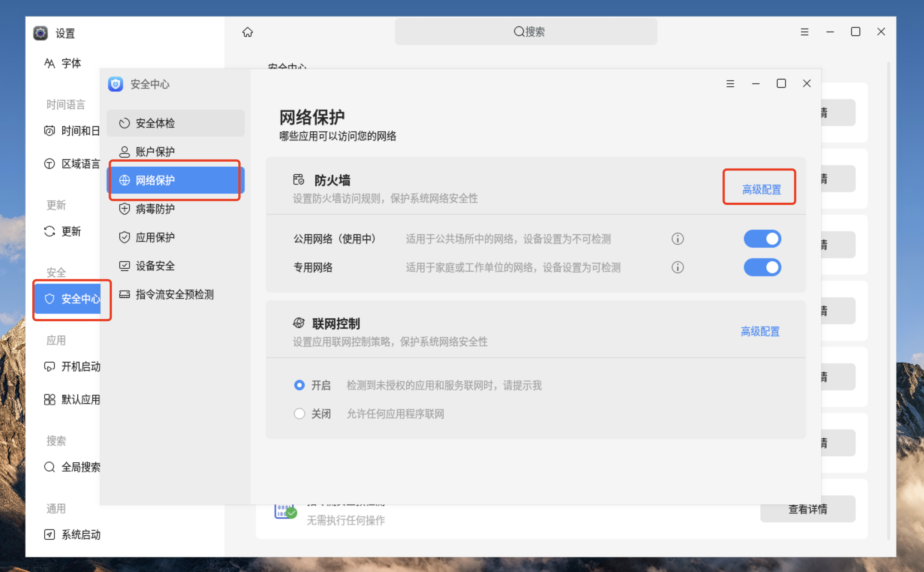The image size is (924, 572).
Task: Select the 病毒防护 shield icon
Action: (x=125, y=208)
